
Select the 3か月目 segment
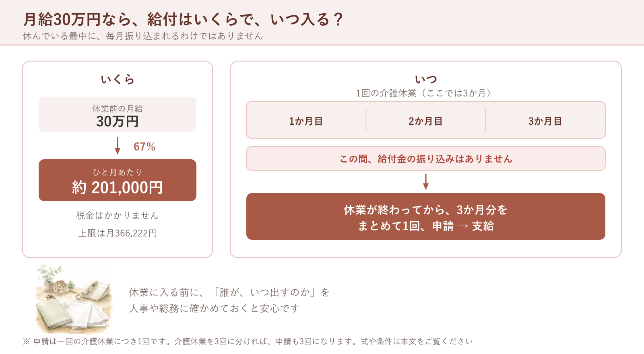click(x=545, y=121)
